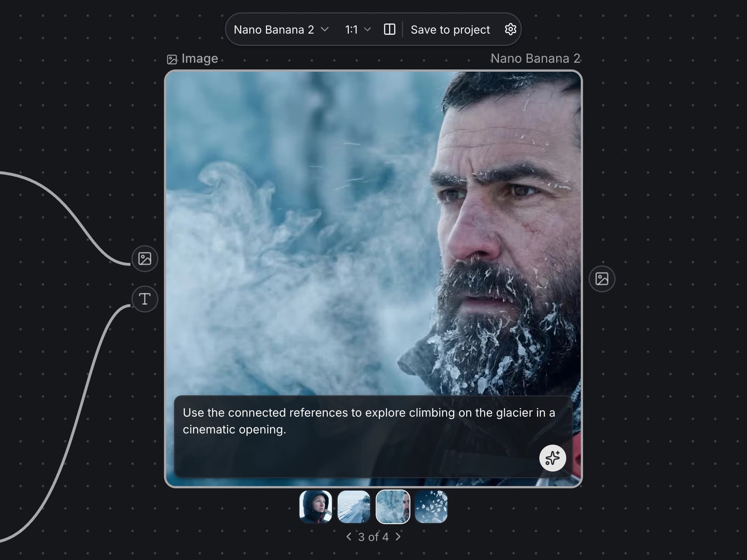This screenshot has height=560, width=747.
Task: Open the Nano Banana 2 model dropdown
Action: [281, 29]
